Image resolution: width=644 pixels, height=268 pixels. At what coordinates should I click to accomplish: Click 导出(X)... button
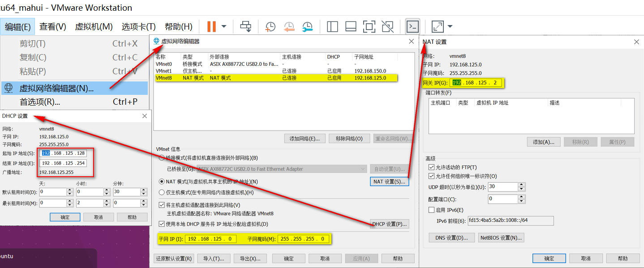click(x=250, y=259)
